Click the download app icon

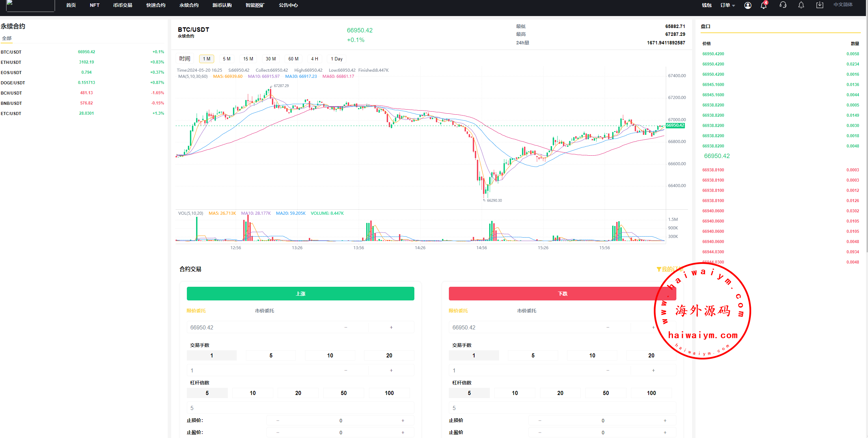pyautogui.click(x=819, y=5)
